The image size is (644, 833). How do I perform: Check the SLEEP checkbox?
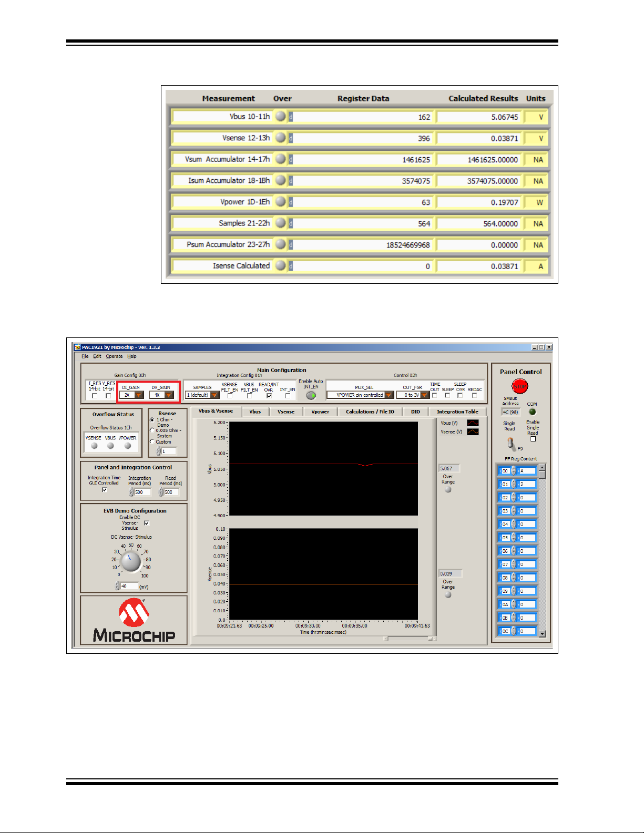click(x=447, y=395)
